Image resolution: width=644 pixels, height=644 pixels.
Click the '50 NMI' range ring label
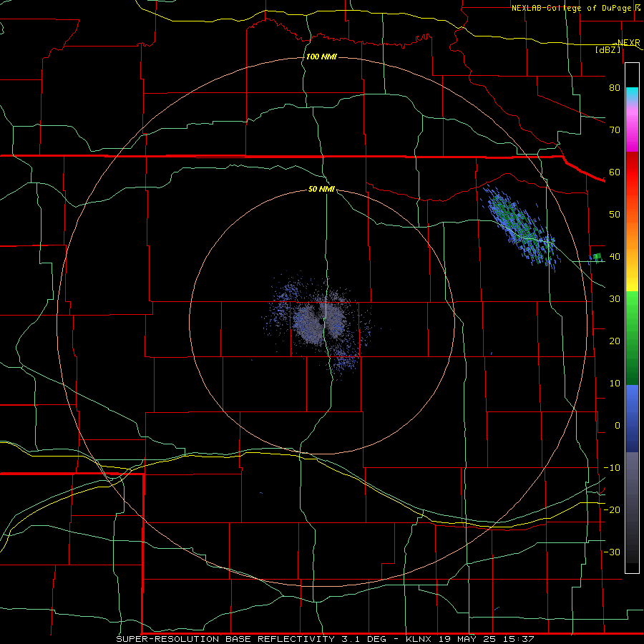click(321, 190)
